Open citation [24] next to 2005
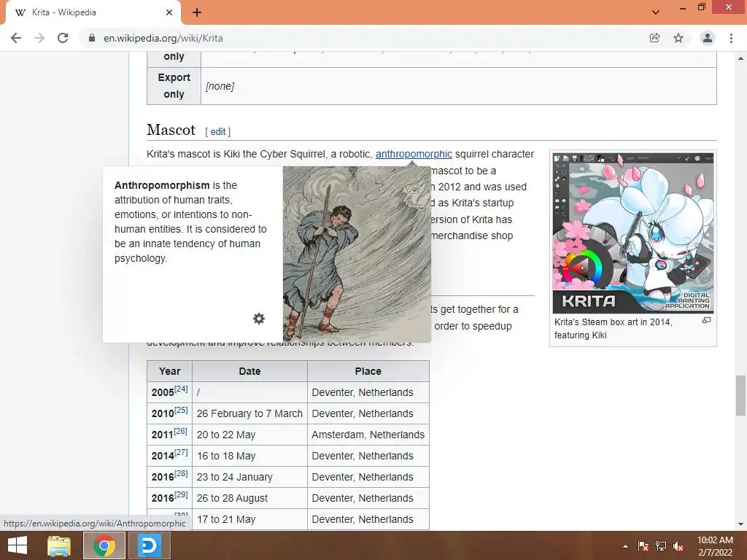This screenshot has width=747, height=560. pos(181,389)
